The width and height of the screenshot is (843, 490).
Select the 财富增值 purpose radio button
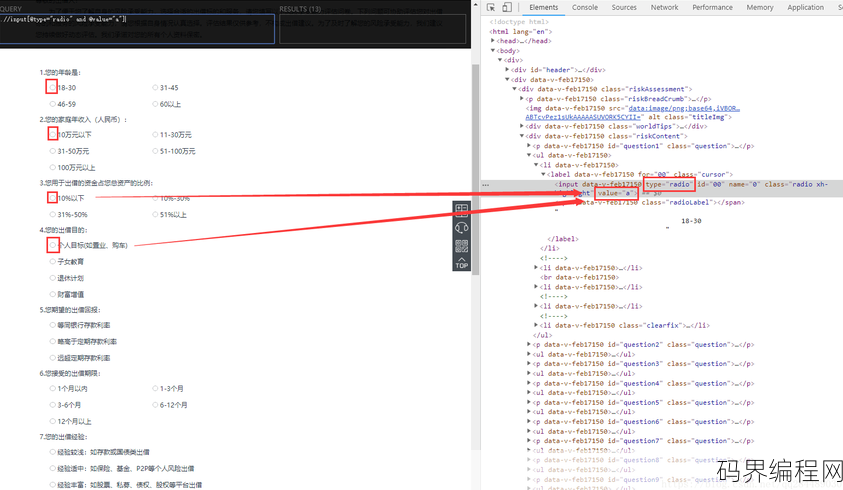click(53, 294)
